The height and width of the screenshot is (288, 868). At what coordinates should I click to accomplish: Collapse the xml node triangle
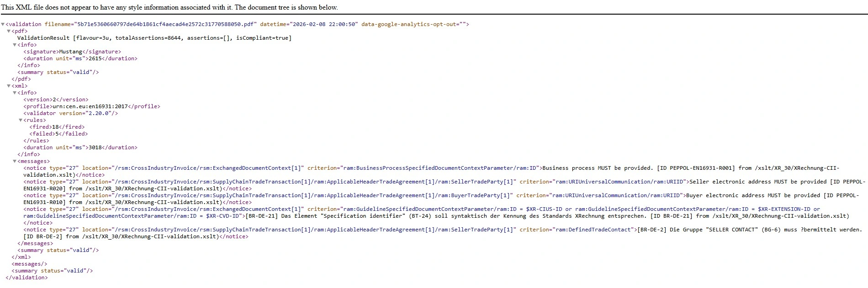[x=9, y=86]
